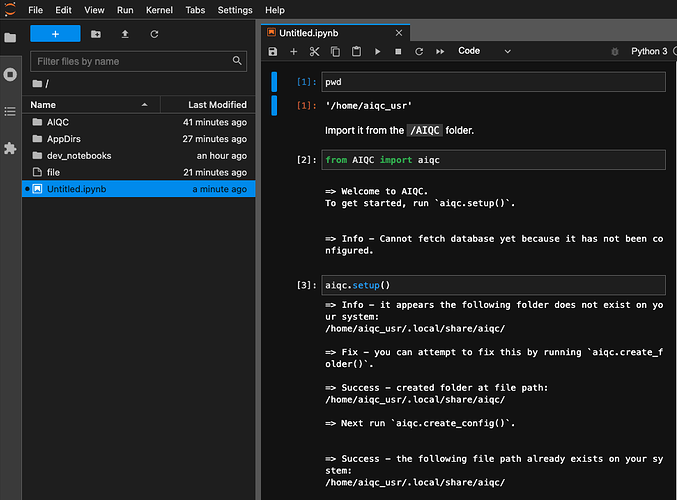Click the 'Import it from the /AIQC folder' text

(399, 130)
